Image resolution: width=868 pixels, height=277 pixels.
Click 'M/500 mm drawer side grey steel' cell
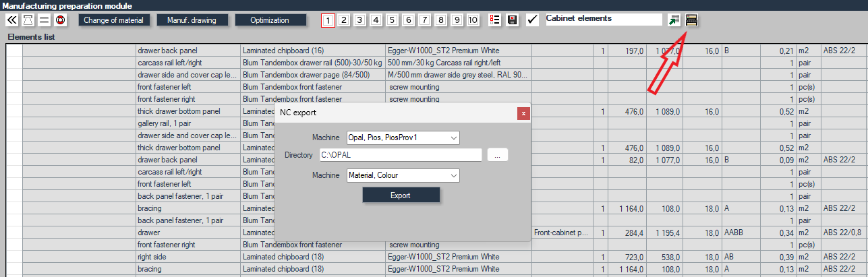459,75
